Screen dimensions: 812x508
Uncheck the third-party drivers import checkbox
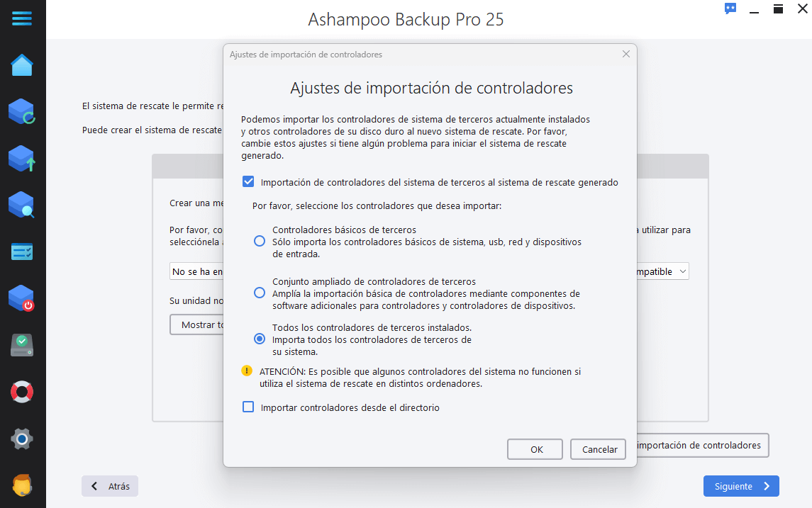[249, 181]
